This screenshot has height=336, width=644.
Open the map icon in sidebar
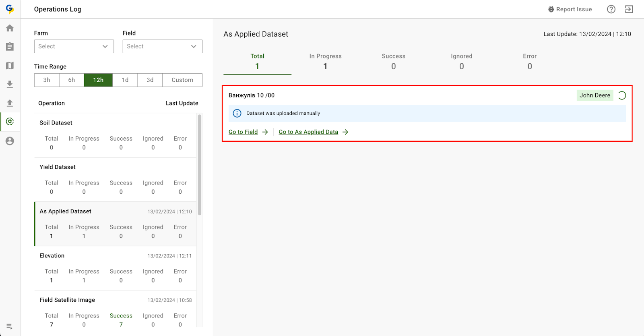pyautogui.click(x=10, y=66)
